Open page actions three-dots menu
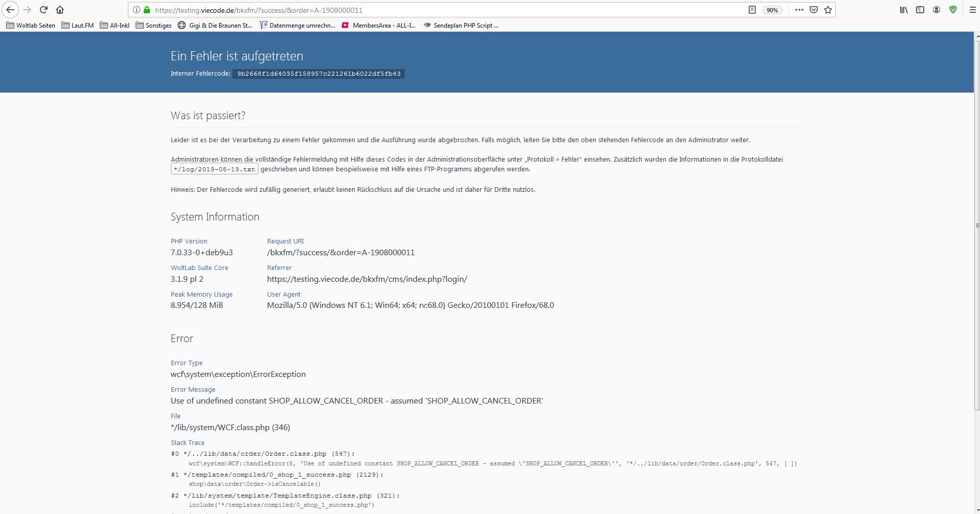 click(x=799, y=10)
